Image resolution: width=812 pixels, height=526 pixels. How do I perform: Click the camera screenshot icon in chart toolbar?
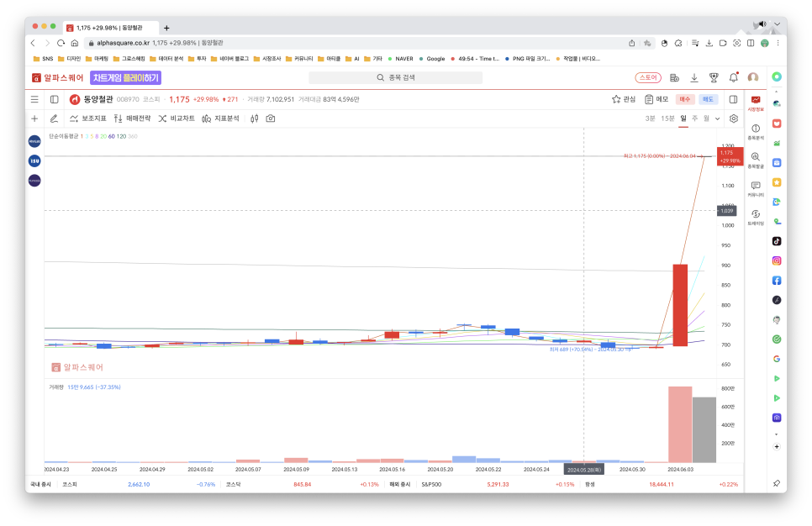[x=270, y=118]
